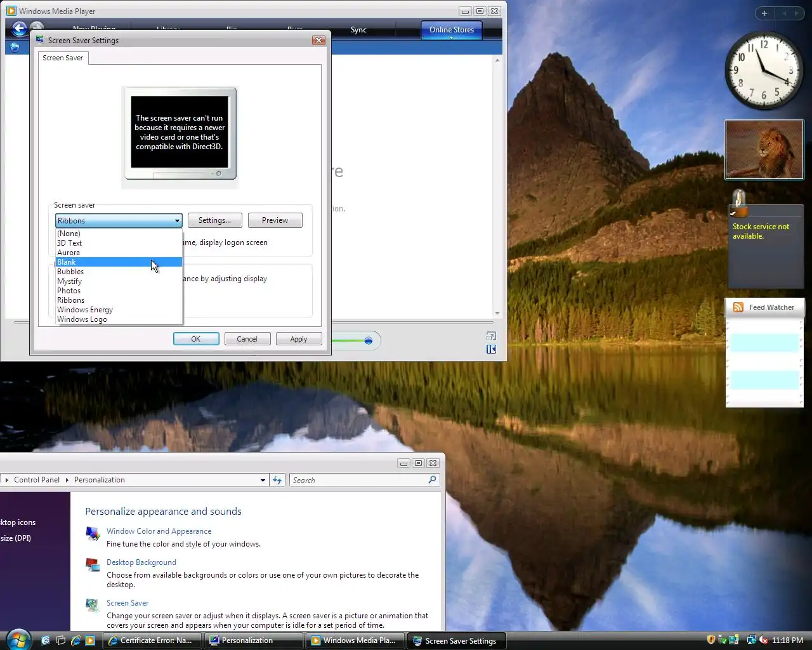Open the Desktop Background link
Viewport: 812px width, 650px height.
click(141, 562)
